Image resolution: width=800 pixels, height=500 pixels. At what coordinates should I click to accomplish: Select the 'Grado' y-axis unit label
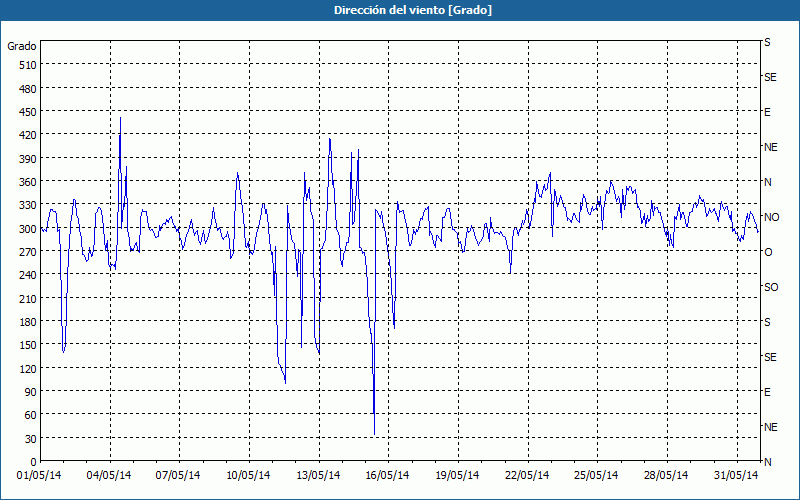(22, 46)
